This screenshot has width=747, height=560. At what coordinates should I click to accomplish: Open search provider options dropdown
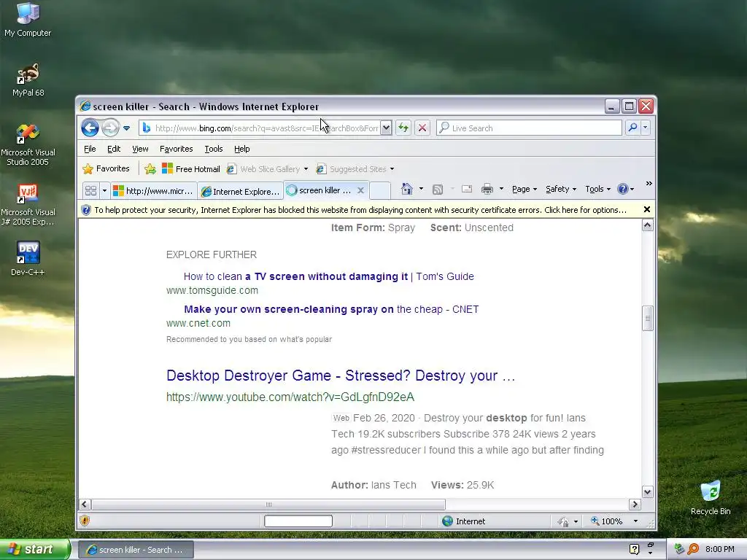coord(646,127)
